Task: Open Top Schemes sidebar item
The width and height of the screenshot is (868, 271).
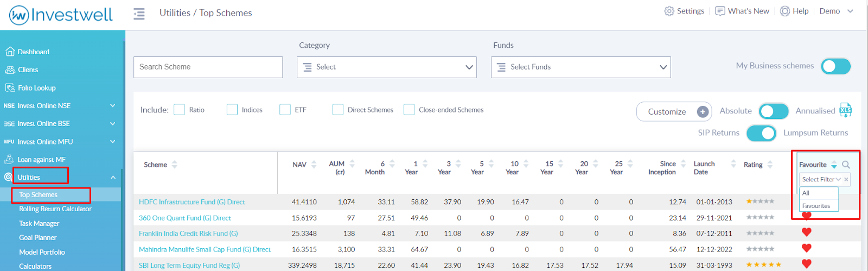Action: click(38, 194)
